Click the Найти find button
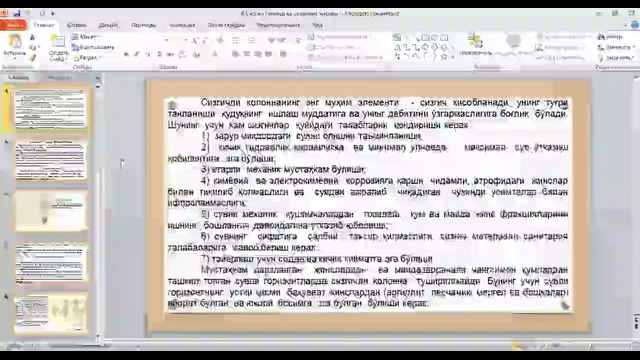 [x=611, y=37]
